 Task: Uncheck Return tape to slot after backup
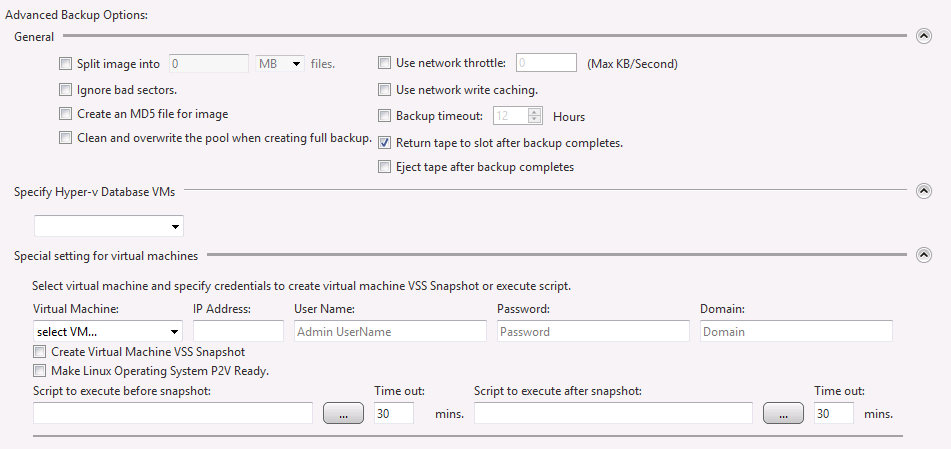(384, 143)
